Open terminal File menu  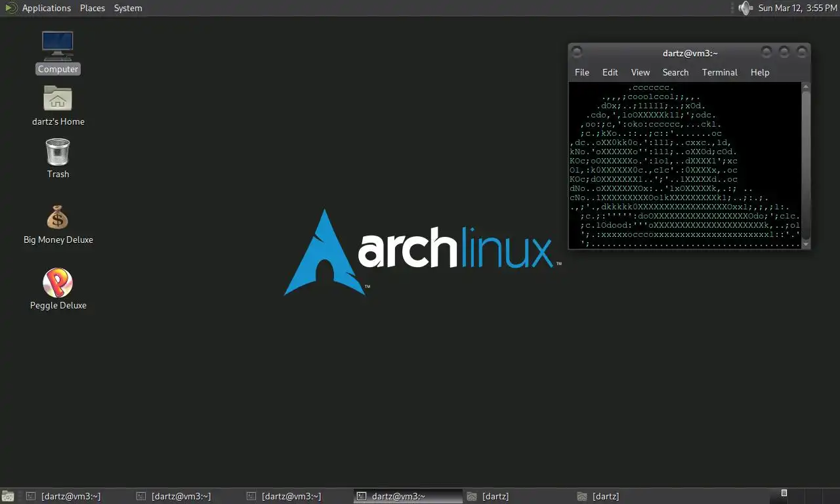click(582, 72)
